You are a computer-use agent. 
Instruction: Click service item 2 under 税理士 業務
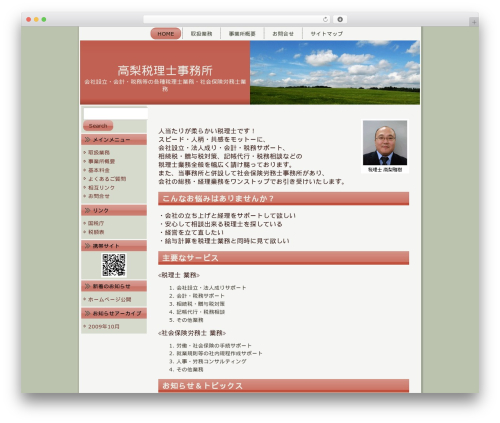coord(200,296)
